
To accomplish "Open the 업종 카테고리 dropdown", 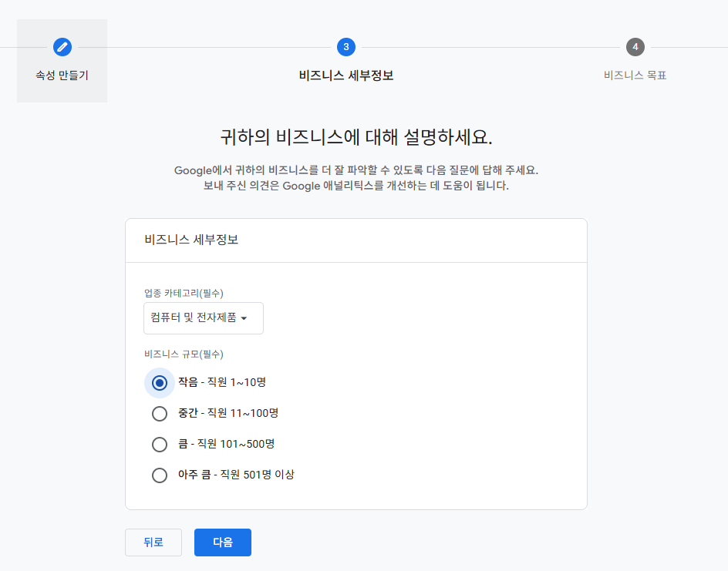I will coord(204,318).
